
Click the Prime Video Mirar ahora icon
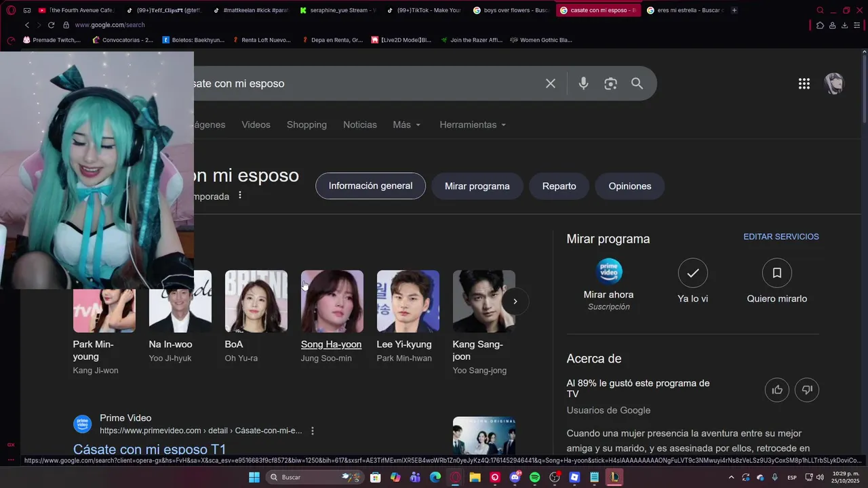point(609,271)
